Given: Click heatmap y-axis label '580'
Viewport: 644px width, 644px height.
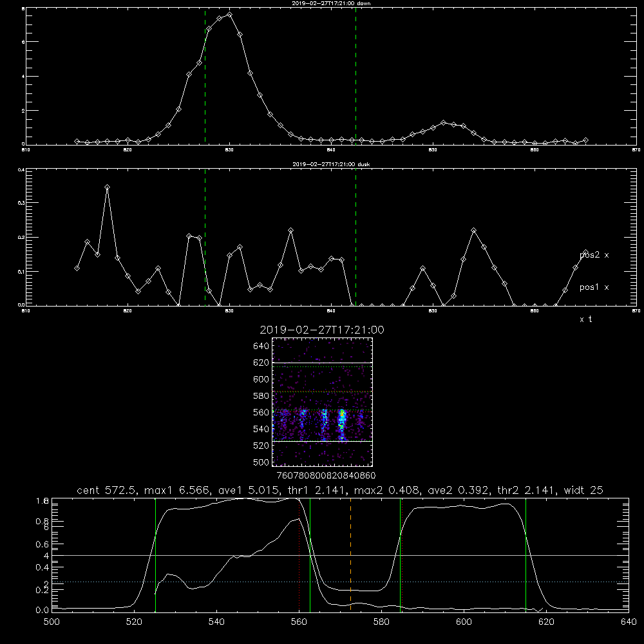Looking at the screenshot, I should (261, 396).
